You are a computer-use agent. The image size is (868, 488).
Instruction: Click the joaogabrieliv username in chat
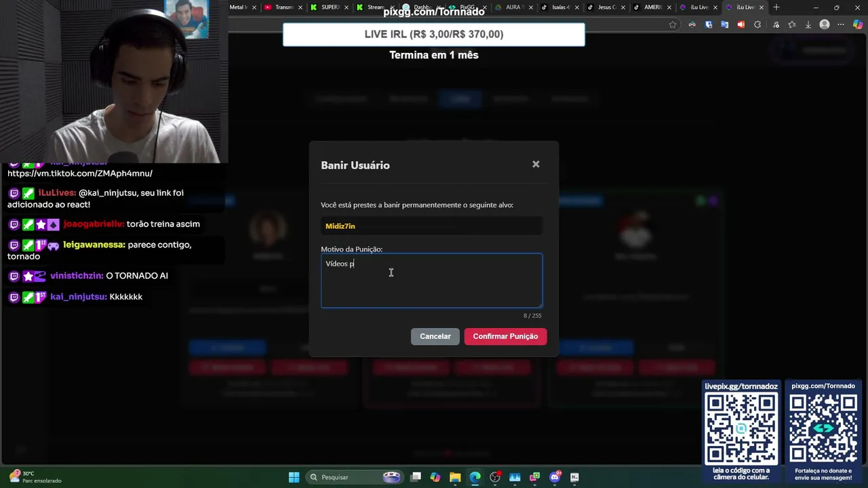pyautogui.click(x=94, y=224)
